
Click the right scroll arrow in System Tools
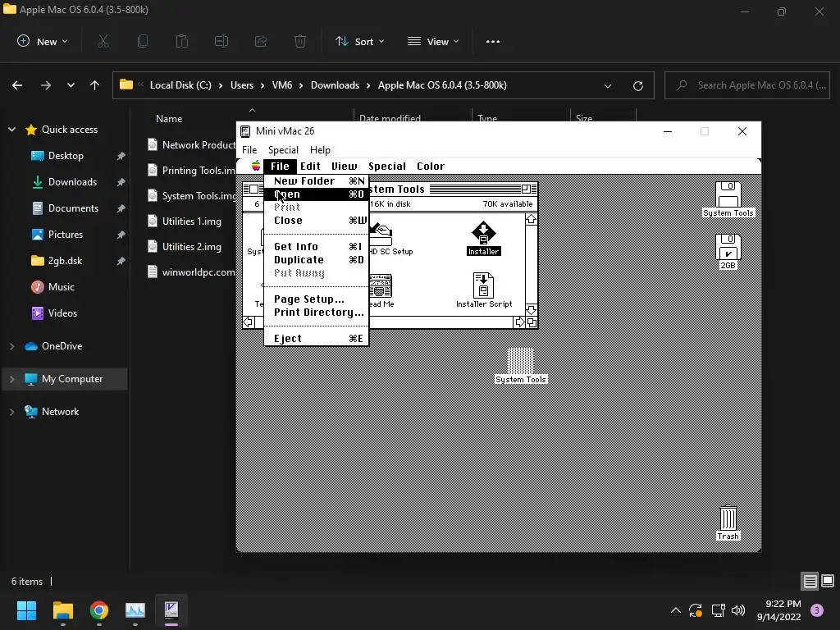(519, 322)
